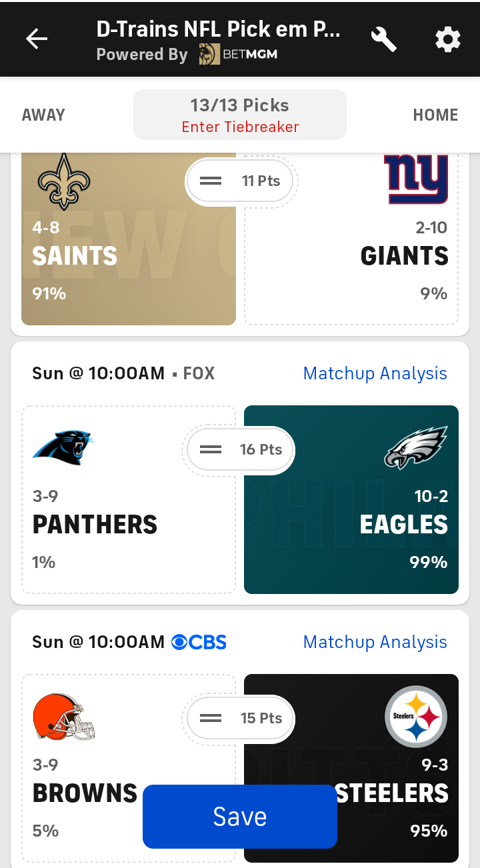Pick the Giants to win
480x868 pixels.
(x=373, y=267)
